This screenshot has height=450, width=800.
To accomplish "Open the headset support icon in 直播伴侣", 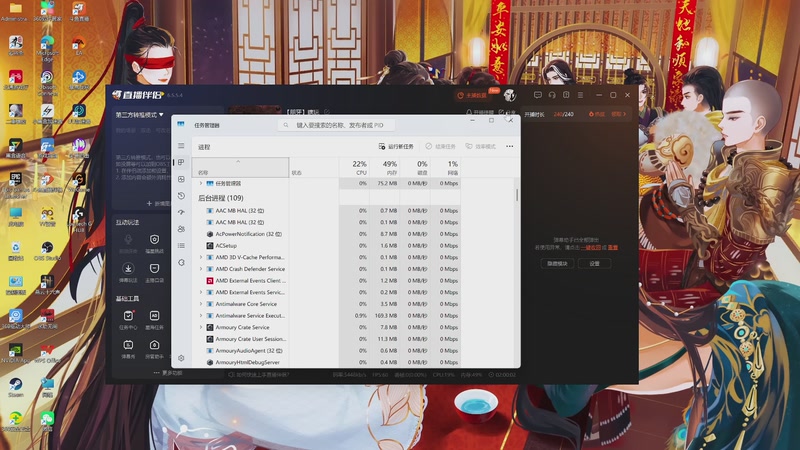I will pos(552,95).
